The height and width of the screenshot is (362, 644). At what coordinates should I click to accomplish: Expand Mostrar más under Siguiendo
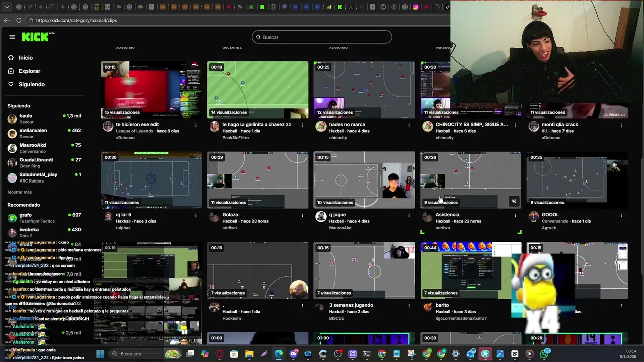[20, 192]
